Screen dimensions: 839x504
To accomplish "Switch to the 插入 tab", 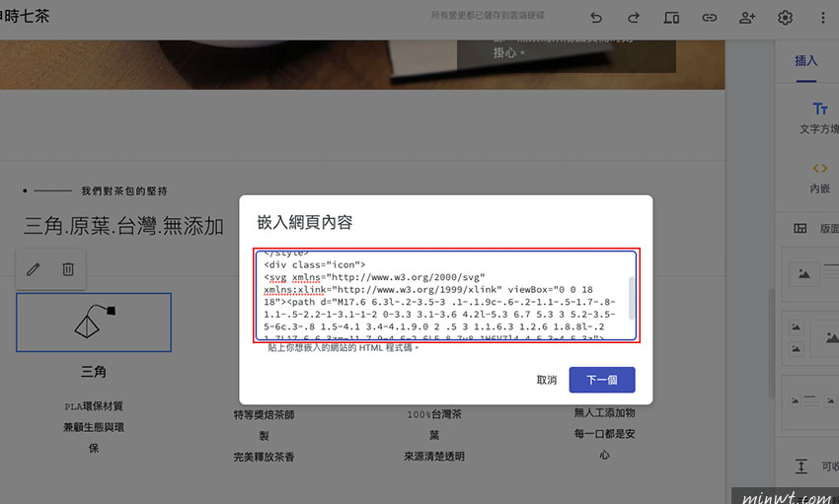I will point(805,61).
